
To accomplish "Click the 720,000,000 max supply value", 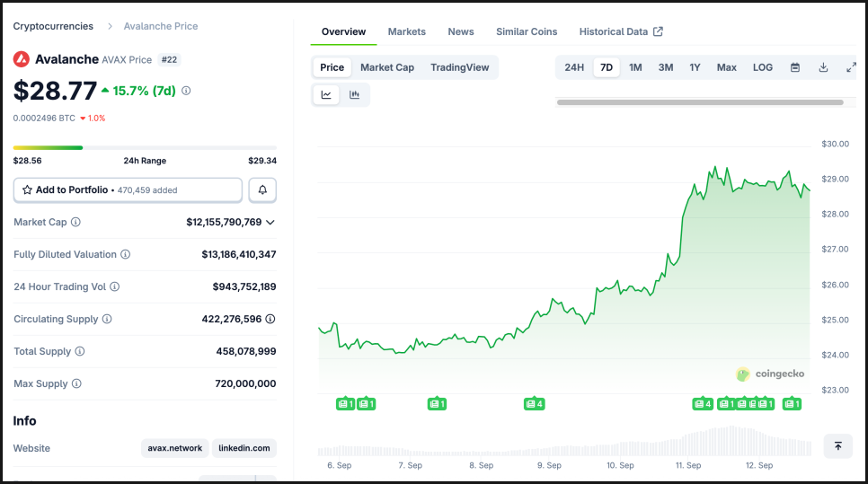I will (245, 383).
